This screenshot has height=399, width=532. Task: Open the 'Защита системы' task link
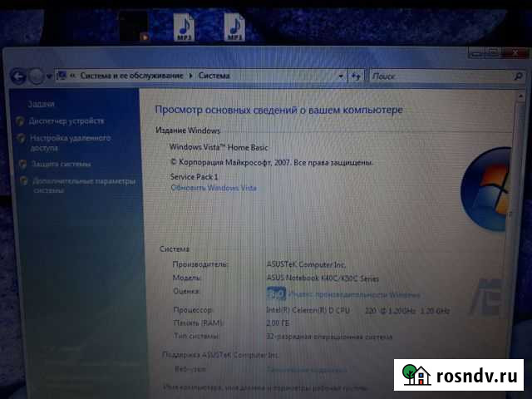[60, 164]
